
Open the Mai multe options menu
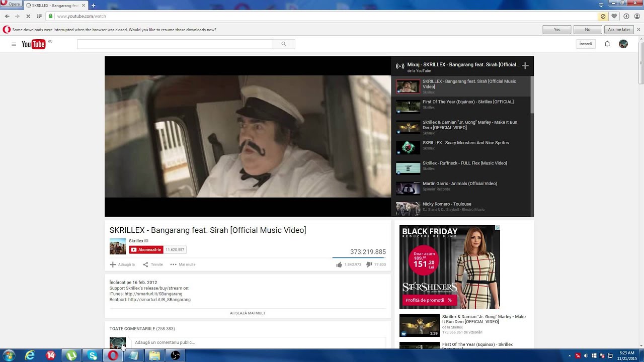(183, 264)
